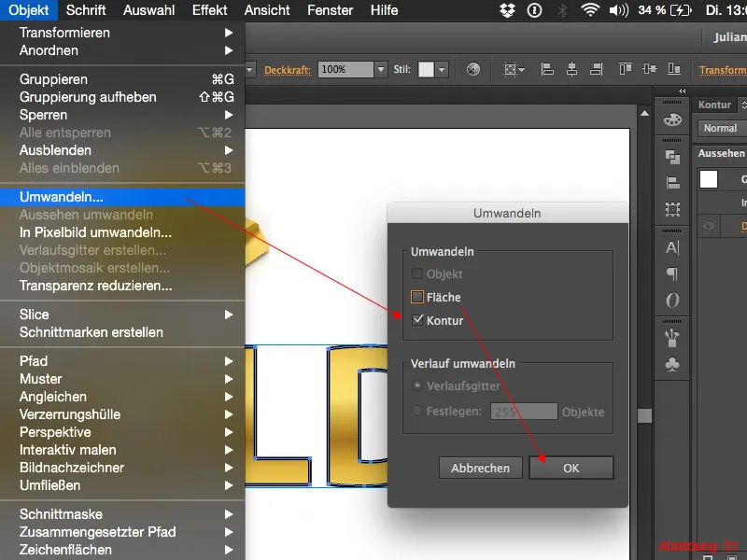
Task: Align objects to vertical center
Action: (x=649, y=69)
